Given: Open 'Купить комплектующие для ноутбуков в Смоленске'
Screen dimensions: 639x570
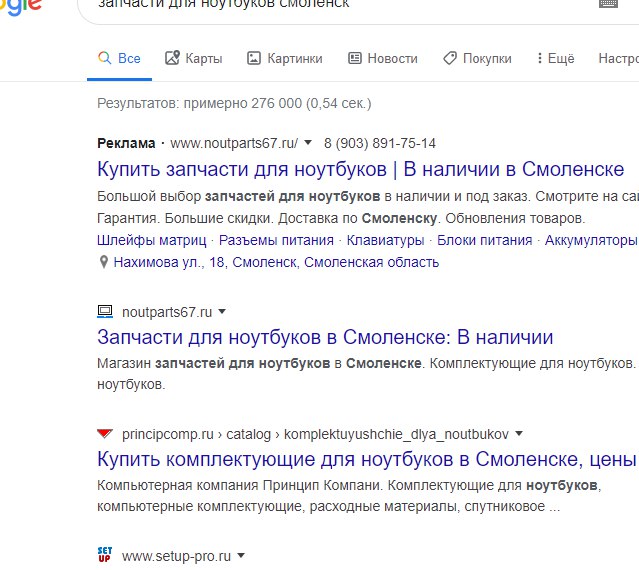Looking at the screenshot, I should click(x=367, y=460).
